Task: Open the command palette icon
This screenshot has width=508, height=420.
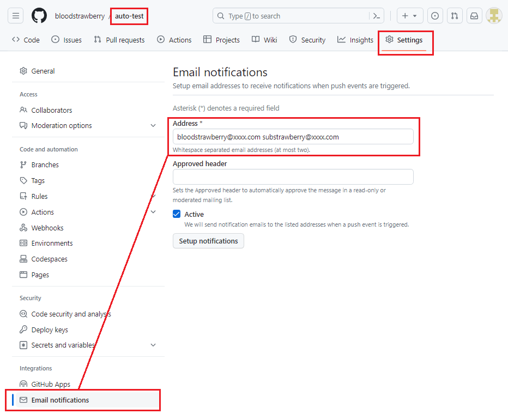Action: [377, 16]
